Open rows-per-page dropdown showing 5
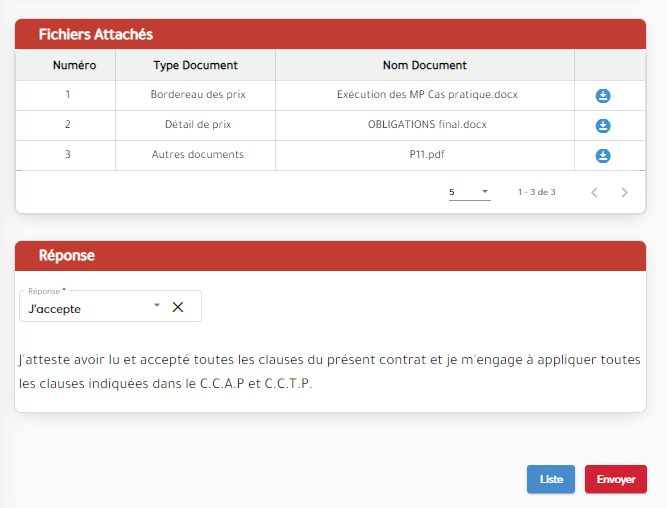The image size is (667, 508). click(469, 191)
